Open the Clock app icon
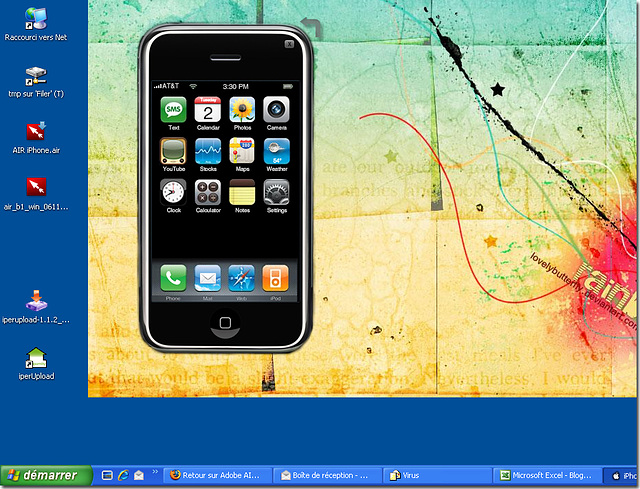The width and height of the screenshot is (640, 489). [173, 192]
